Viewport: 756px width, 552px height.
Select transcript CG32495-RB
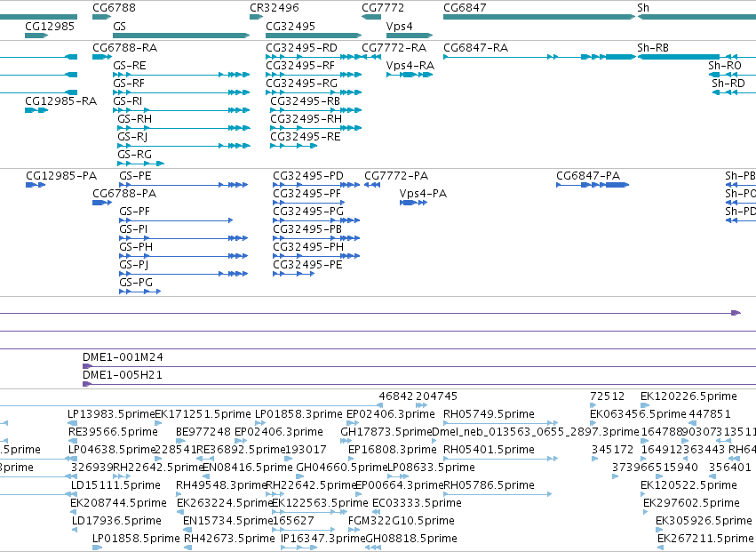point(305,101)
